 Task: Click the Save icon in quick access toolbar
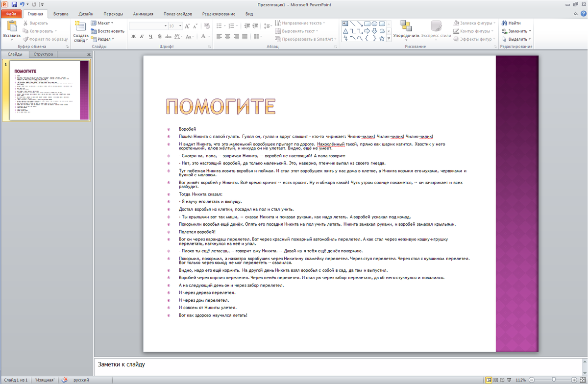coord(14,4)
